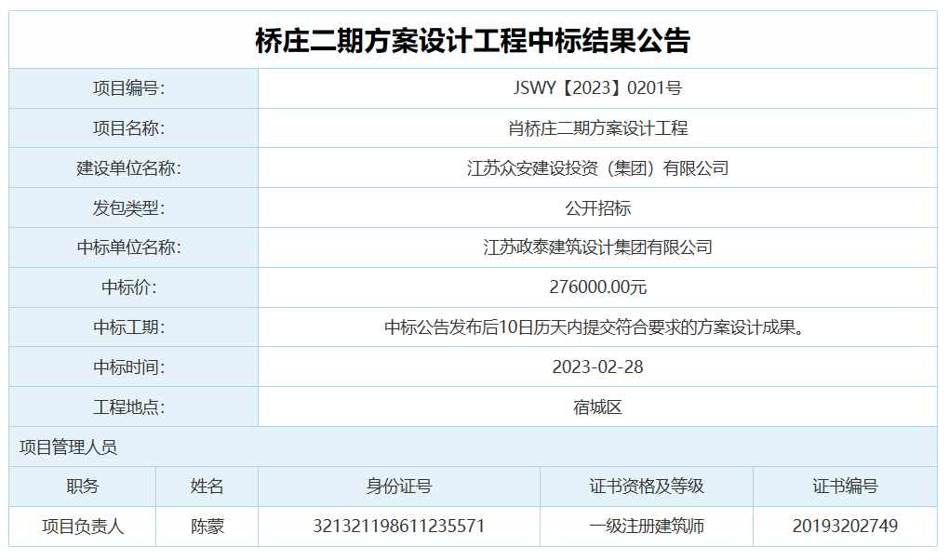949x560 pixels.
Task: Click the 项目负责人 cell
Action: [x=82, y=527]
